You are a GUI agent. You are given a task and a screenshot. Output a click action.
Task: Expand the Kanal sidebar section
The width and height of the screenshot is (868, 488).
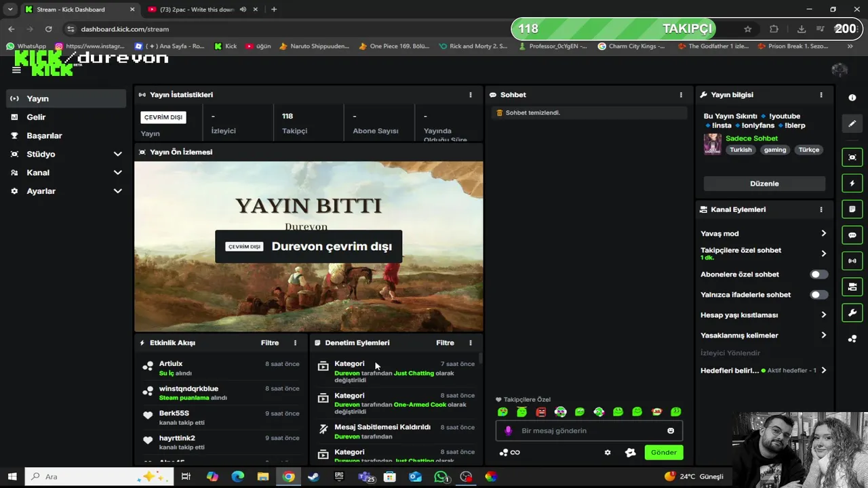click(66, 172)
